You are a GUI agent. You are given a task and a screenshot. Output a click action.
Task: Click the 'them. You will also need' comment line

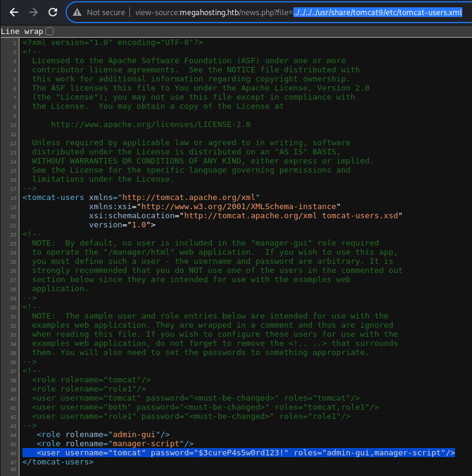(200, 353)
